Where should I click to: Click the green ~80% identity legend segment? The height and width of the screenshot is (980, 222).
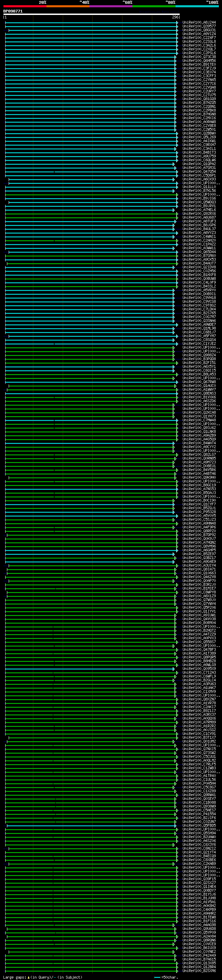click(154, 6)
